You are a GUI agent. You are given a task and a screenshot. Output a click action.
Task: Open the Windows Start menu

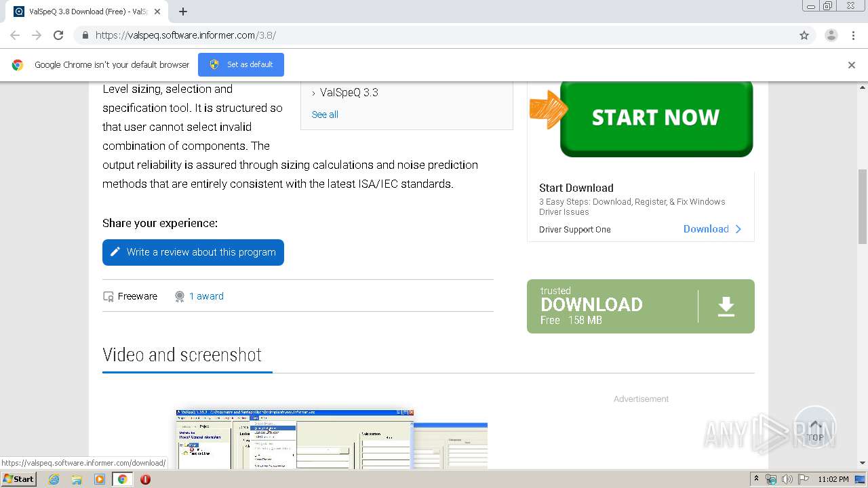click(19, 479)
